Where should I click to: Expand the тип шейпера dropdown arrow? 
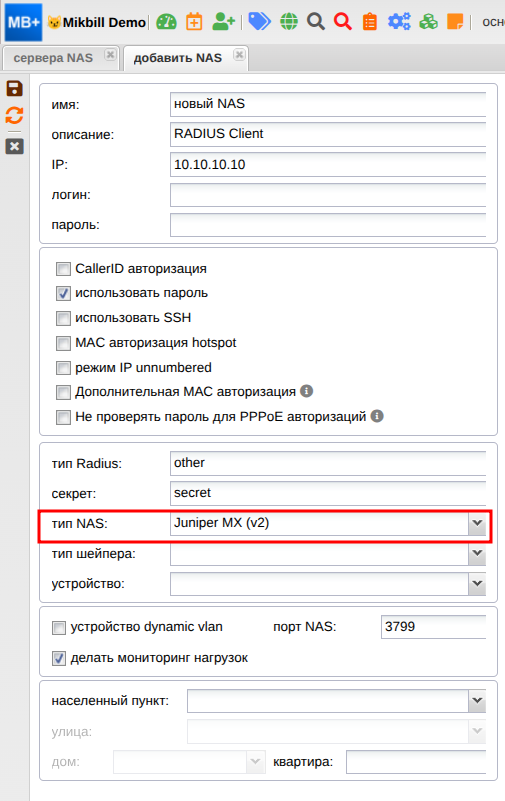[x=477, y=553]
